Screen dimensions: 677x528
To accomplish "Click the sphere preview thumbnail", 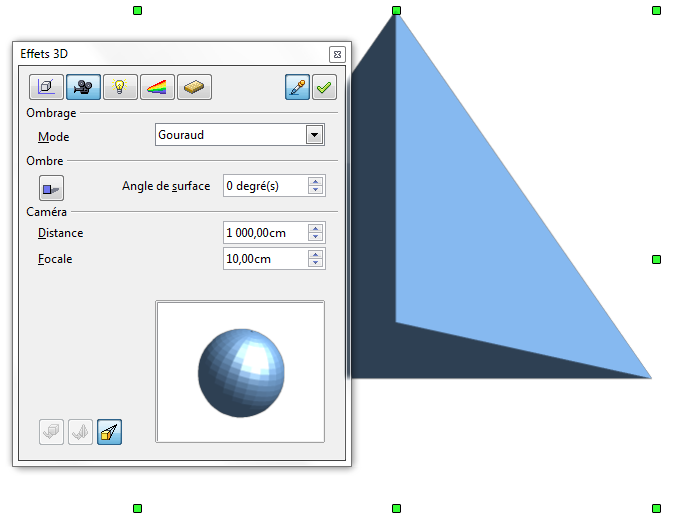I will (240, 372).
